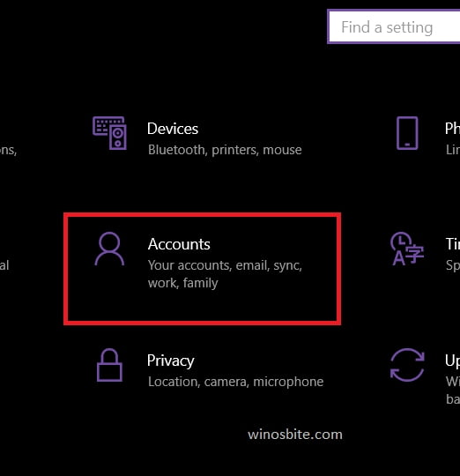
Task: Select the Accounts person icon
Action: (x=109, y=249)
